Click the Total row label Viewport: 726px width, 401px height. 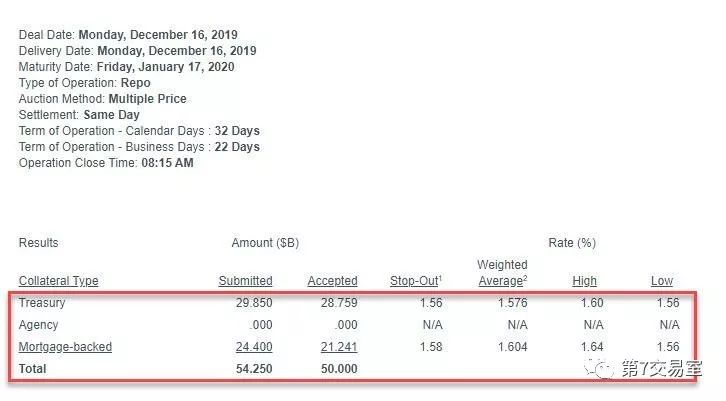tap(33, 369)
